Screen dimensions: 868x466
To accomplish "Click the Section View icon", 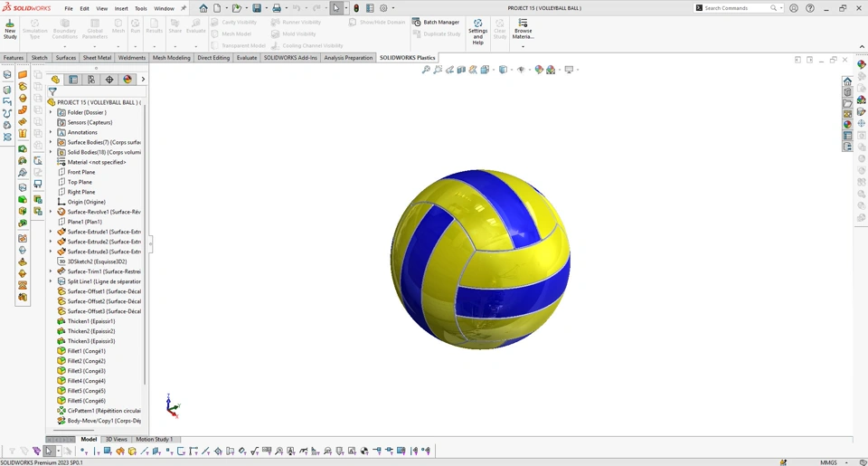I will pos(461,70).
